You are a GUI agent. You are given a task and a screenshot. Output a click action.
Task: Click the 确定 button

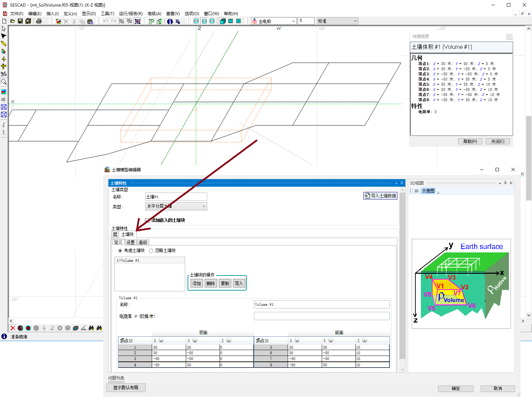click(x=456, y=389)
